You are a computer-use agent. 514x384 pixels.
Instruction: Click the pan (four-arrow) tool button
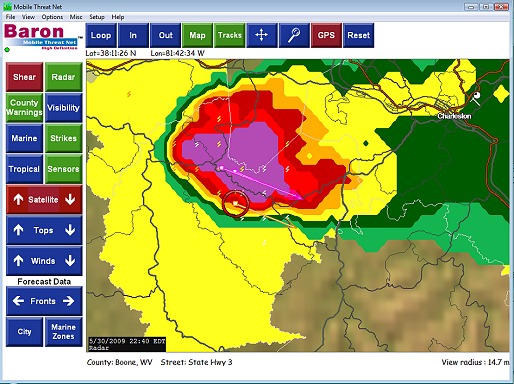click(262, 35)
